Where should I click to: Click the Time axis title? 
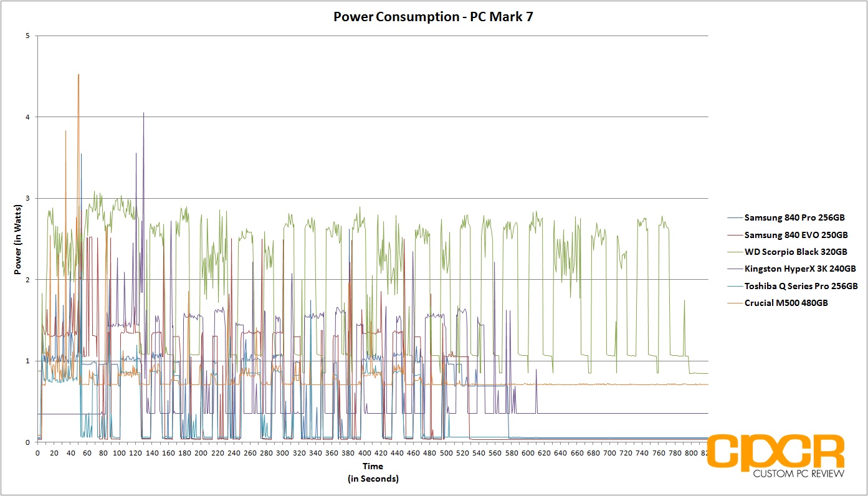(x=374, y=466)
